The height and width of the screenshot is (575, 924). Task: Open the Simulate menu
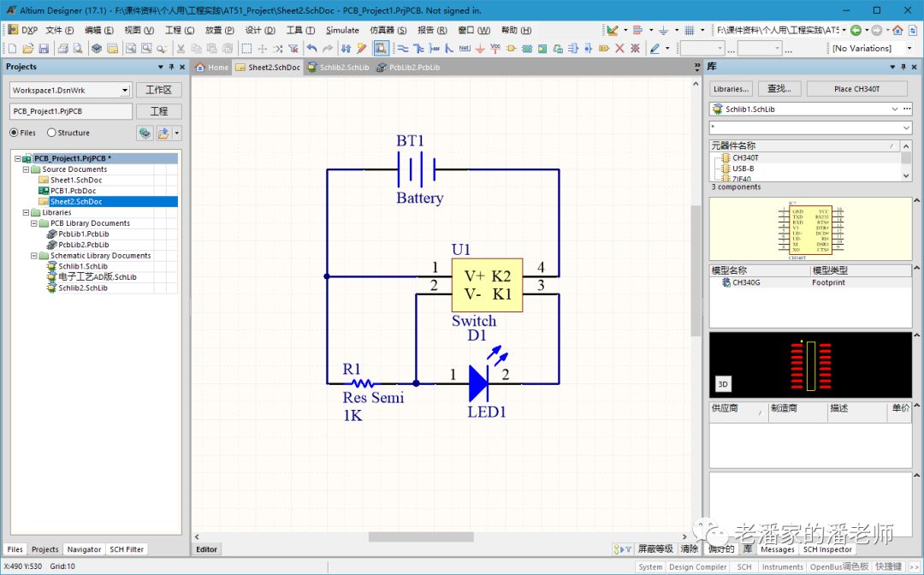pyautogui.click(x=342, y=30)
